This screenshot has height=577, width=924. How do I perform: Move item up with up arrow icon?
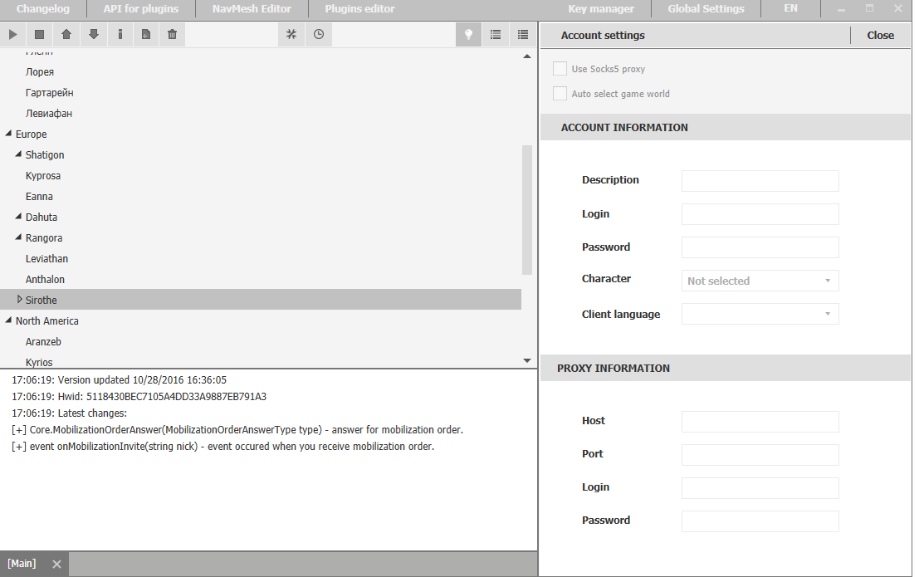click(x=66, y=35)
